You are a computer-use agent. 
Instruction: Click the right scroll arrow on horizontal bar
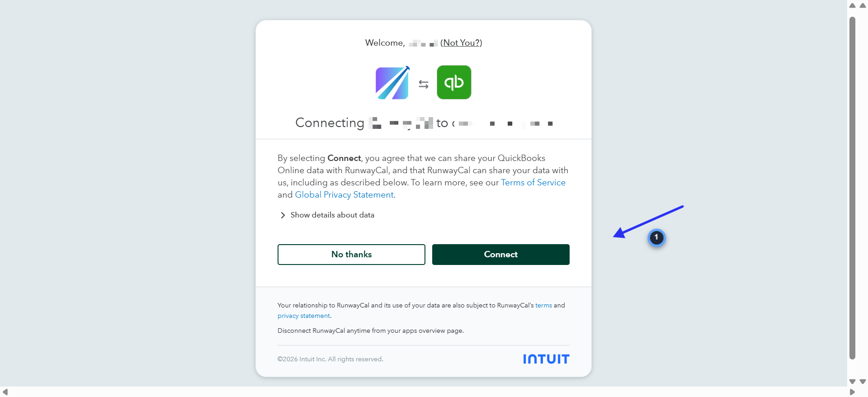853,392
